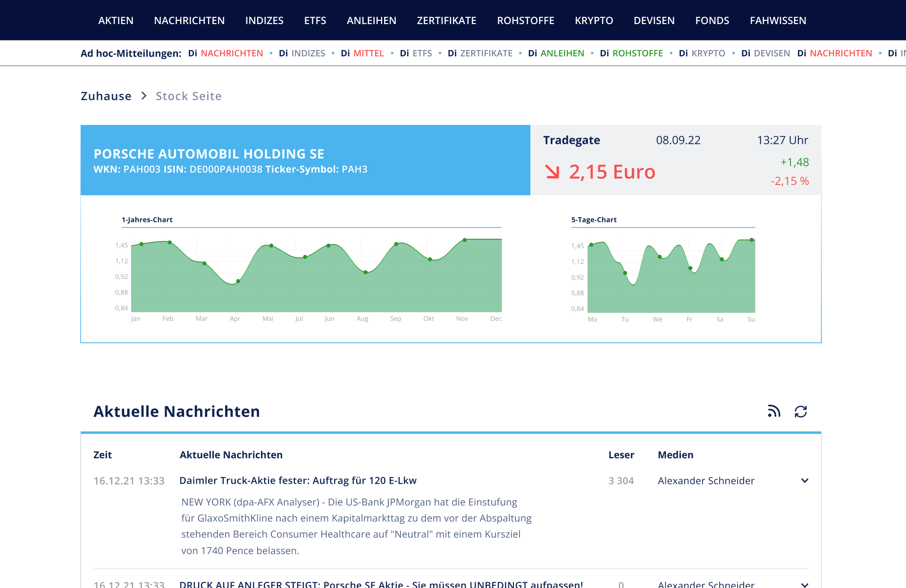Viewport: 906px width, 588px height.
Task: Open the KRYPTO navigation item
Action: click(x=594, y=20)
